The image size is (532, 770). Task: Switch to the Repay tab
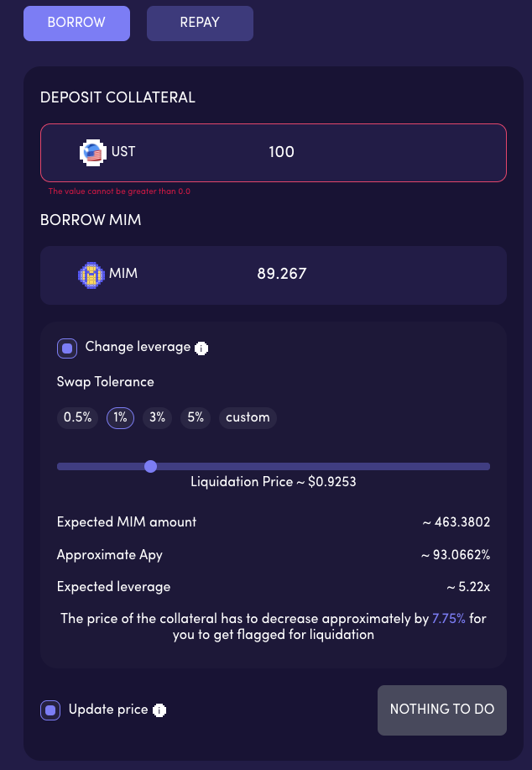click(x=200, y=23)
